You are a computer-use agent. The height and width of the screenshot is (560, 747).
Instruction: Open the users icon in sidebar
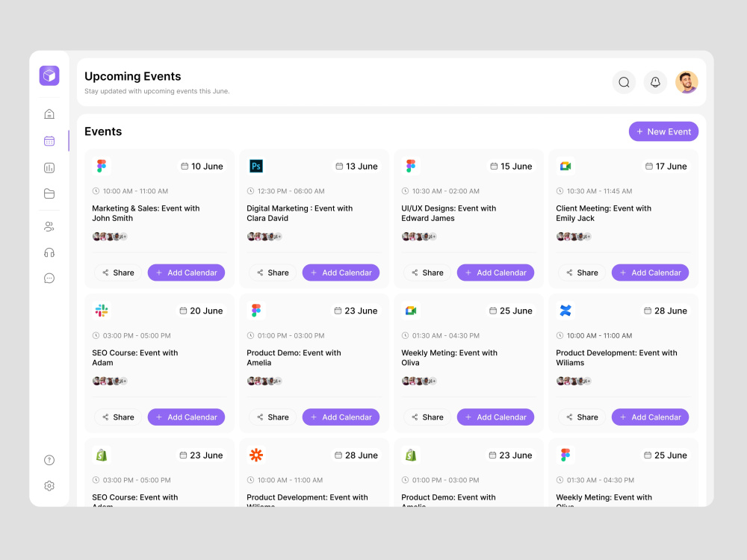(49, 227)
